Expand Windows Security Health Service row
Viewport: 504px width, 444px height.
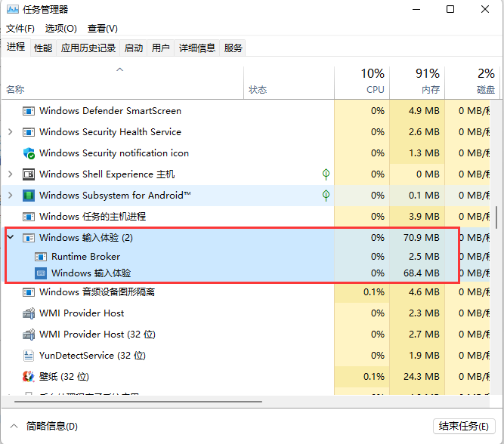tap(11, 131)
